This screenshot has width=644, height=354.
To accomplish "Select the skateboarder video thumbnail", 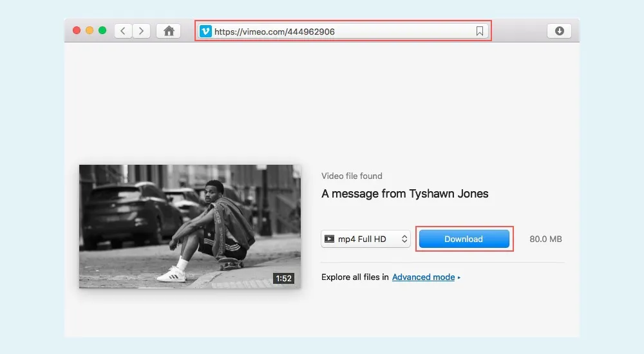I will [x=189, y=225].
